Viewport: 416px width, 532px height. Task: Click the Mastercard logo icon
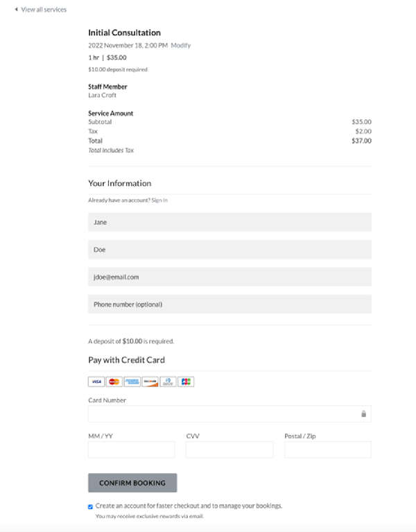[x=114, y=381]
